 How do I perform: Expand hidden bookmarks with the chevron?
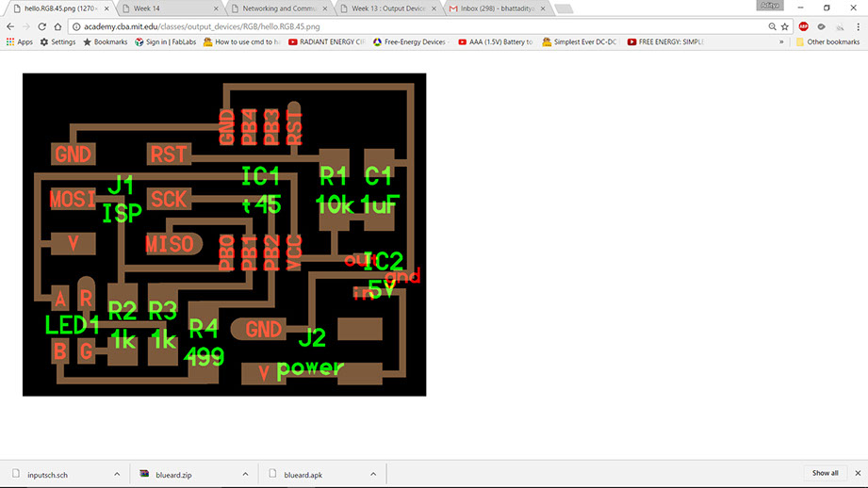click(x=781, y=42)
